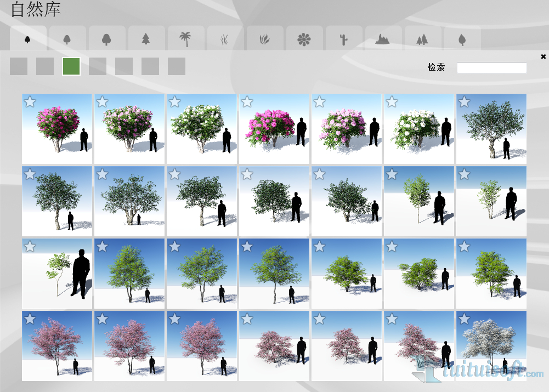Select the grass category tab
The image size is (549, 392).
coord(225,39)
